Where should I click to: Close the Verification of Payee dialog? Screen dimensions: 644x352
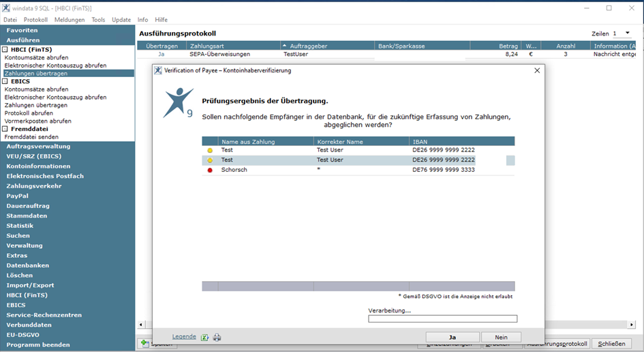(x=537, y=70)
